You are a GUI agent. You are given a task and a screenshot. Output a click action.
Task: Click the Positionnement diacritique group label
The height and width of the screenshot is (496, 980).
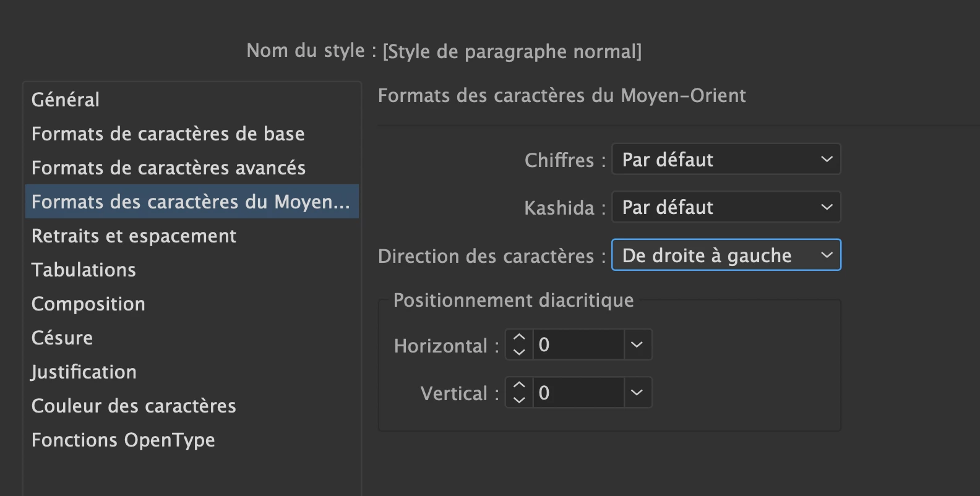pyautogui.click(x=514, y=301)
